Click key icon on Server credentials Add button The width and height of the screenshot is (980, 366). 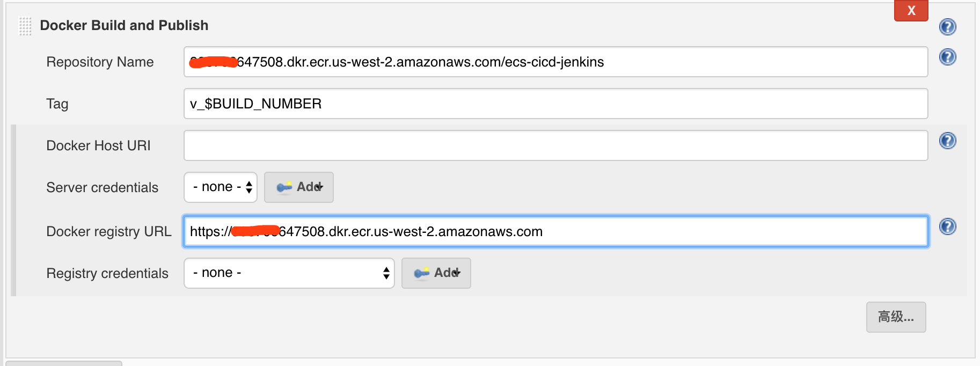coord(284,187)
